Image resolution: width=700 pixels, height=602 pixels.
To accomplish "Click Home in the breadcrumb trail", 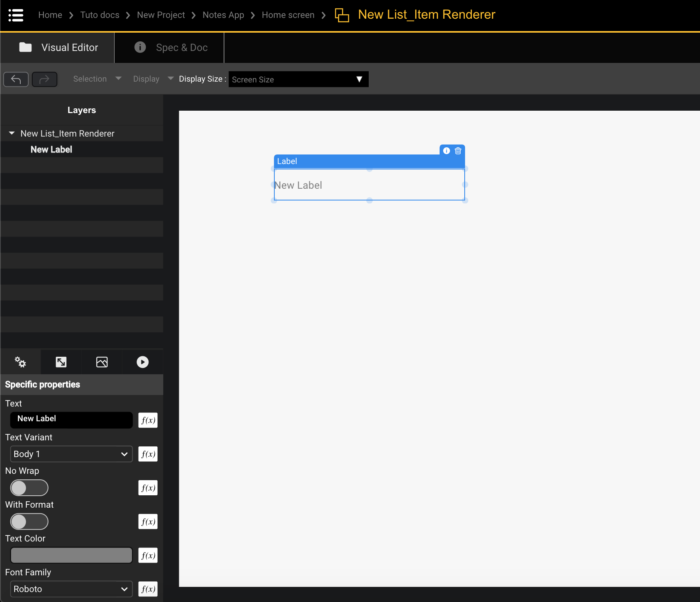I will pos(50,15).
